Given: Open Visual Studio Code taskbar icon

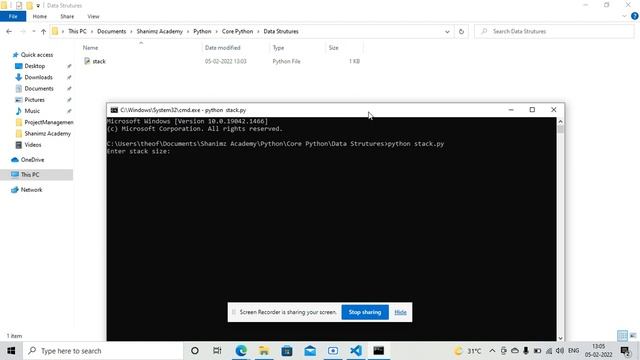Looking at the screenshot, I should [x=356, y=351].
